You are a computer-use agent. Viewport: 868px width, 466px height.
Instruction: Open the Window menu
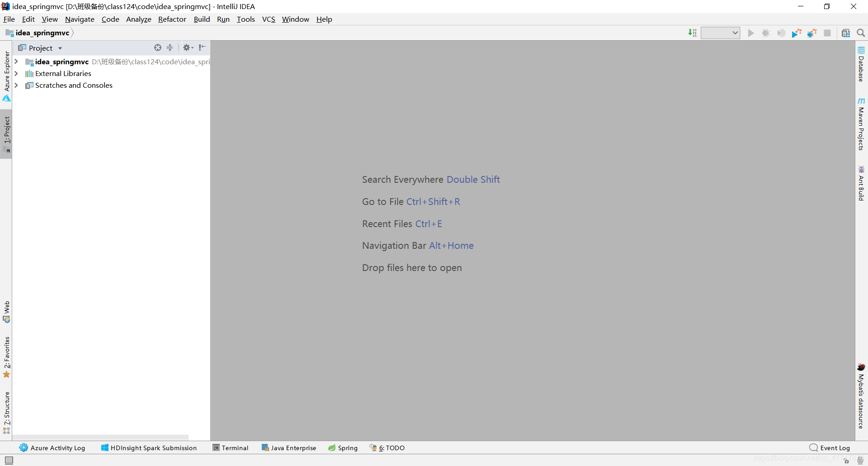(296, 19)
